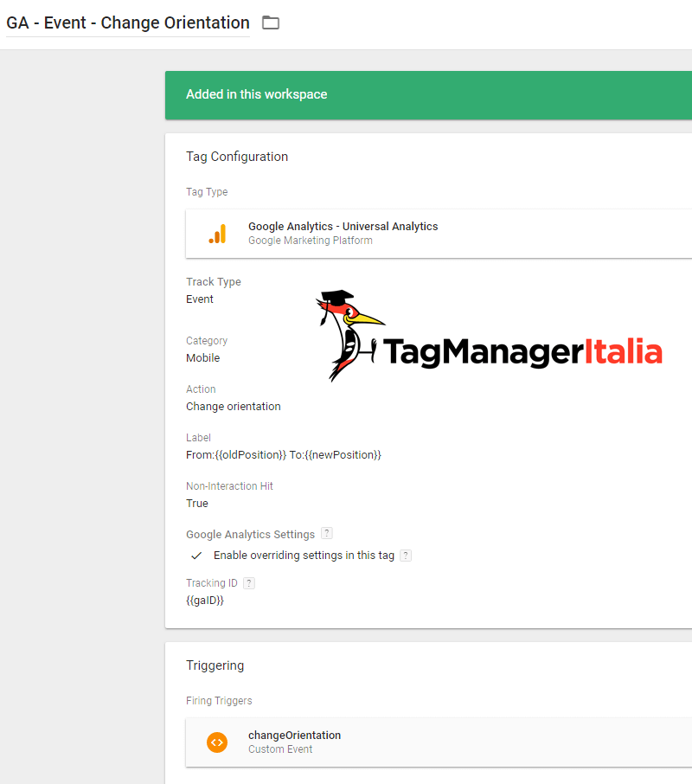The width and height of the screenshot is (692, 784).
Task: Open the Google Analytics bar chart icon
Action: [217, 234]
